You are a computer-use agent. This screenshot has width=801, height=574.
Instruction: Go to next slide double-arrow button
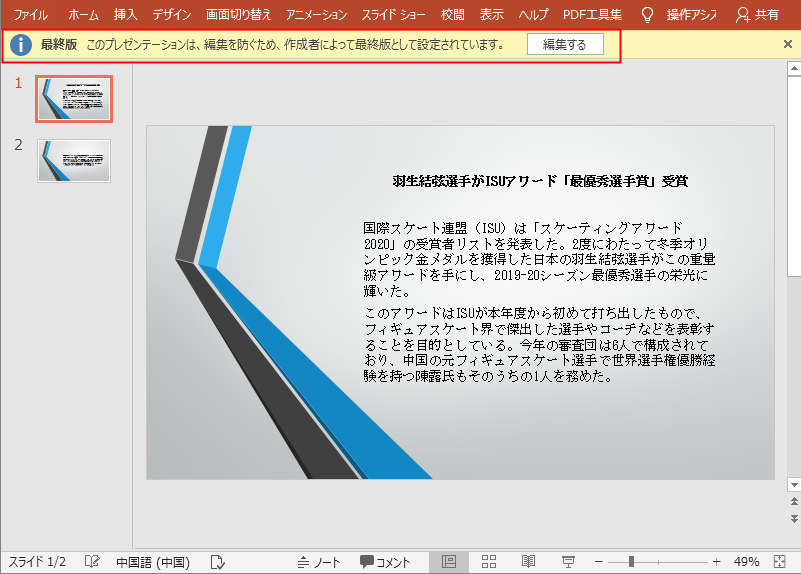tap(794, 518)
